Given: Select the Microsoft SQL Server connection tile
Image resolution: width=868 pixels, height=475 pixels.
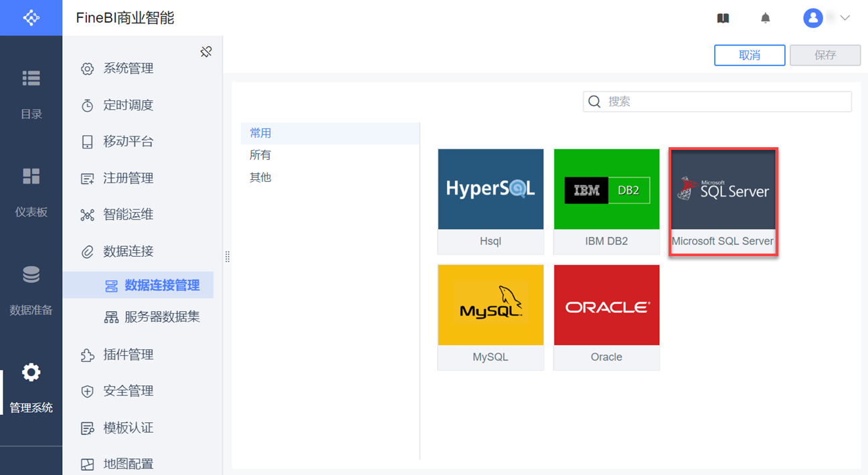Looking at the screenshot, I should [723, 201].
